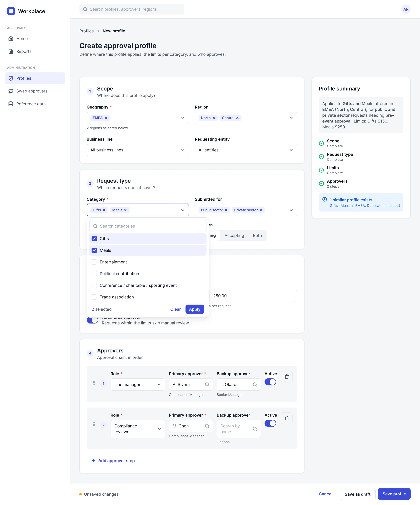The image size is (420, 505).
Task: Expand the Region dropdown
Action: click(291, 118)
